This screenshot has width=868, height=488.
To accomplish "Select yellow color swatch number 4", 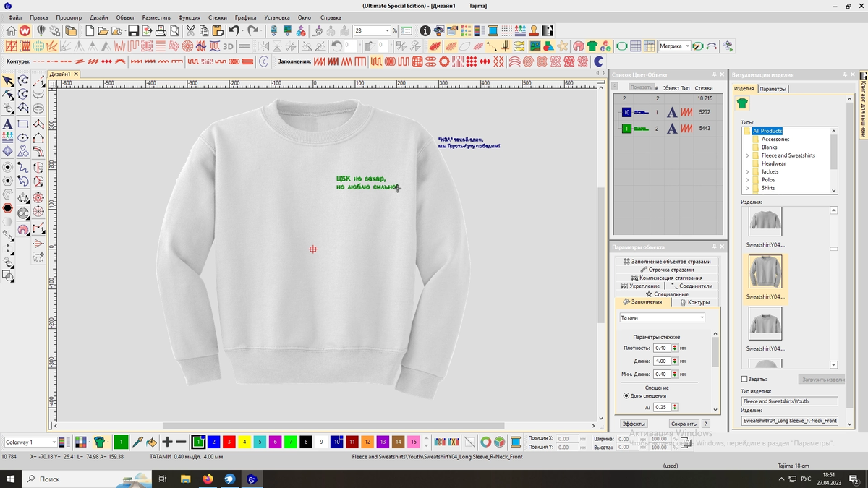I will 244,442.
